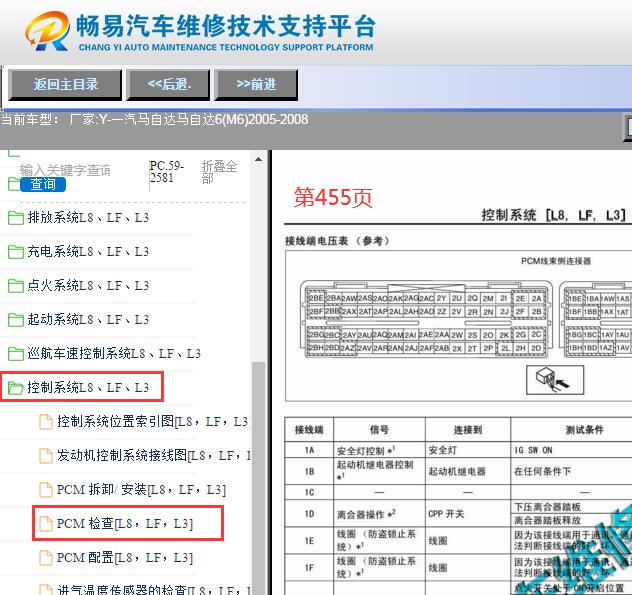Image resolution: width=632 pixels, height=595 pixels.
Task: Click the scrollbar up arrow in the tree panel
Action: tap(258, 160)
